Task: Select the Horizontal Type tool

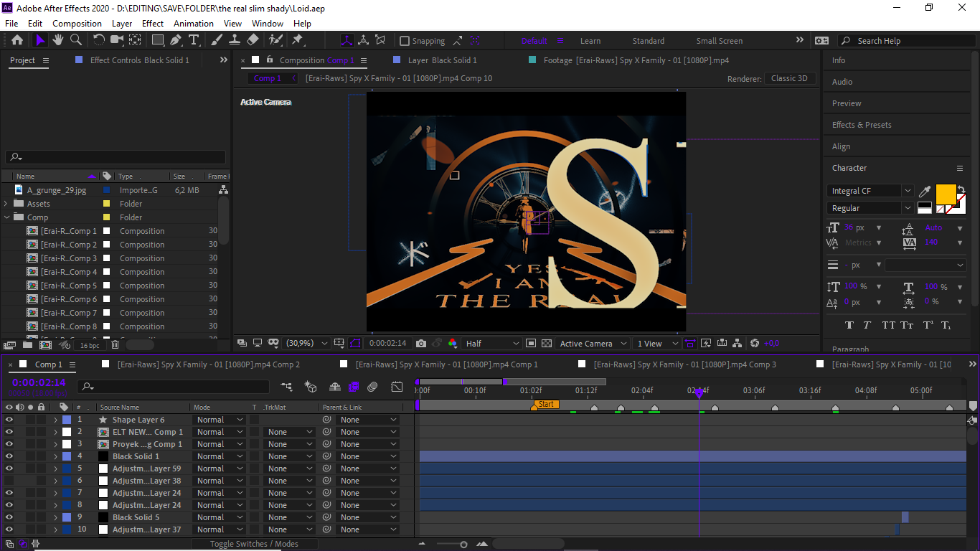Action: (x=194, y=40)
